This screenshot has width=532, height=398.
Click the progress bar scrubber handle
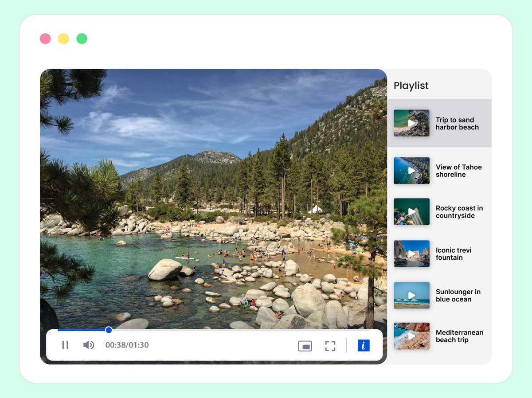(x=109, y=330)
